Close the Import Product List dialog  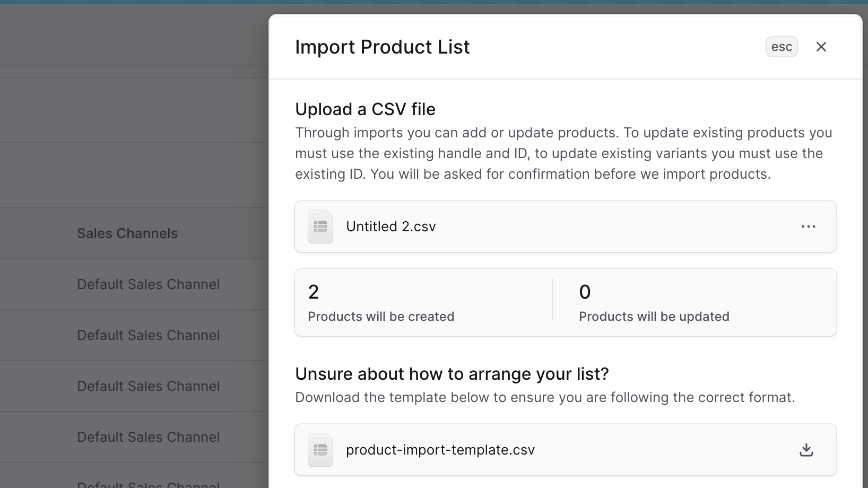pos(821,47)
